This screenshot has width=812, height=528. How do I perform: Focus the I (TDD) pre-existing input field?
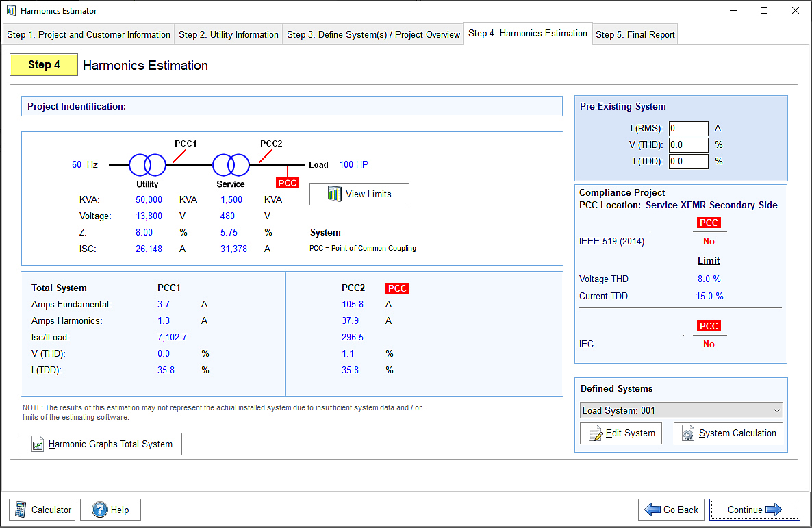pyautogui.click(x=688, y=162)
